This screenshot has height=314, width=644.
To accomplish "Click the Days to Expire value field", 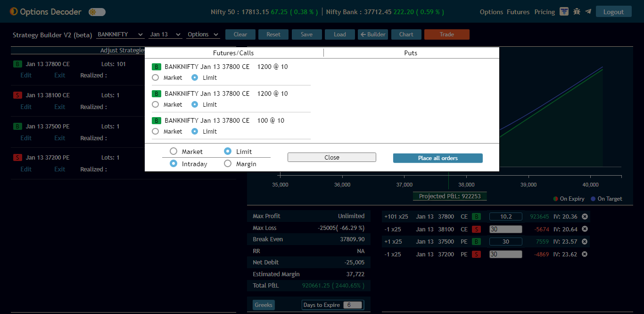I will pos(353,305).
